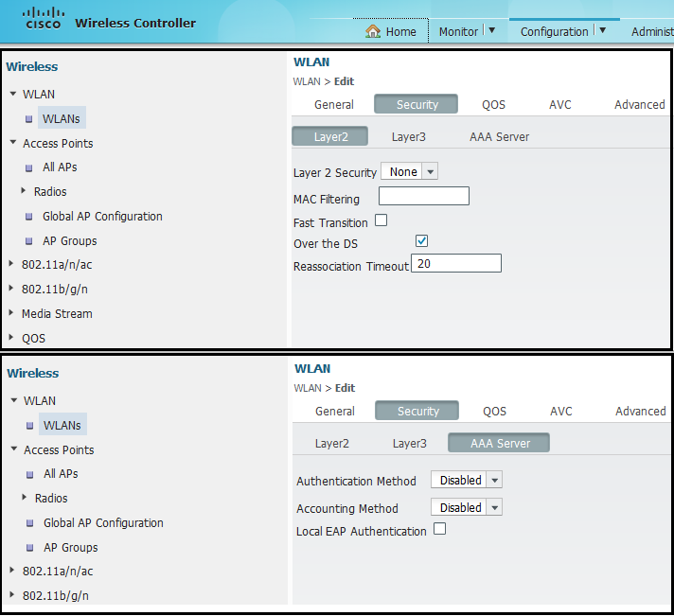The height and width of the screenshot is (616, 674).
Task: Click All APs bullet icon in upper Wireless tree
Action: (x=29, y=167)
